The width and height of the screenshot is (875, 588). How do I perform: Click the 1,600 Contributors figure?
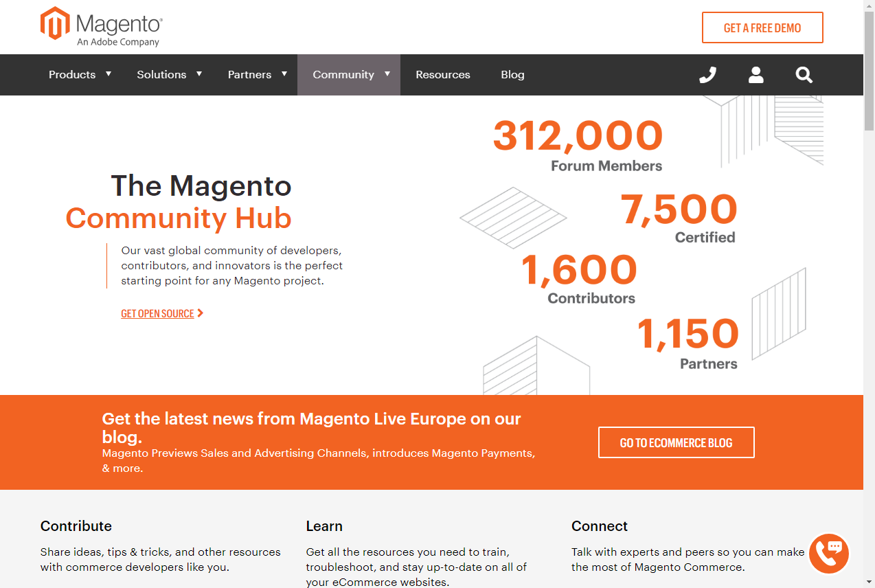(x=579, y=279)
